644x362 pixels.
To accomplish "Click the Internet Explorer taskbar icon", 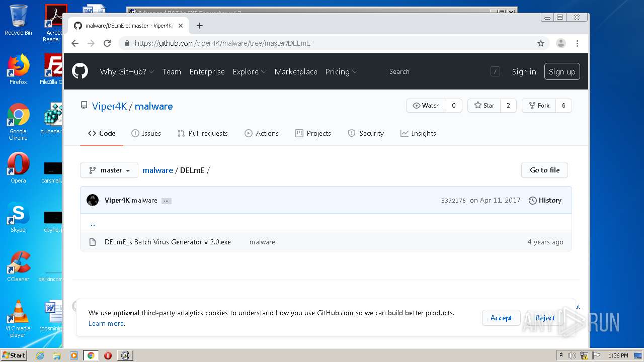I will point(40,355).
